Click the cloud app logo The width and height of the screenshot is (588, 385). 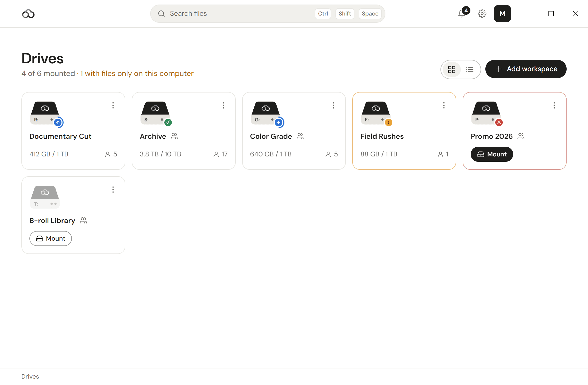28,14
